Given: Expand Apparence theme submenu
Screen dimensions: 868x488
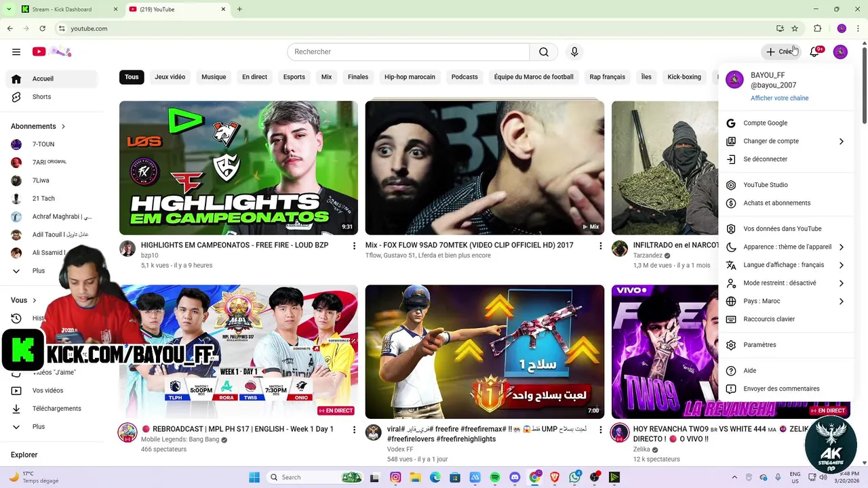Looking at the screenshot, I should 787,247.
